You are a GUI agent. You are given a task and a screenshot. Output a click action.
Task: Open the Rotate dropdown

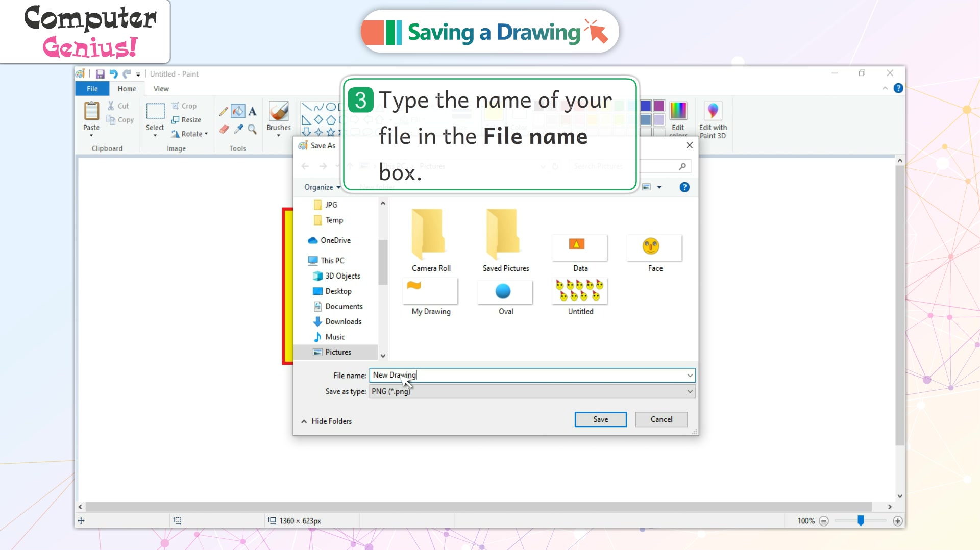190,134
